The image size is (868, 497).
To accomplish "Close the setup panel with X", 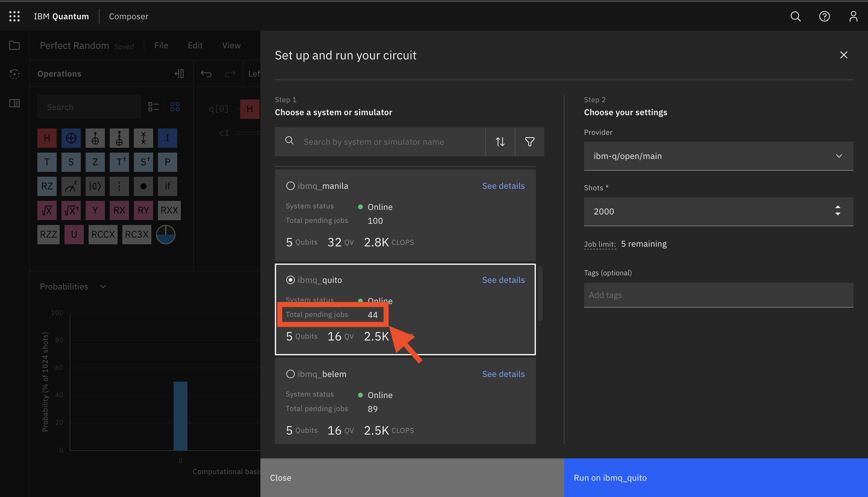I will (844, 55).
